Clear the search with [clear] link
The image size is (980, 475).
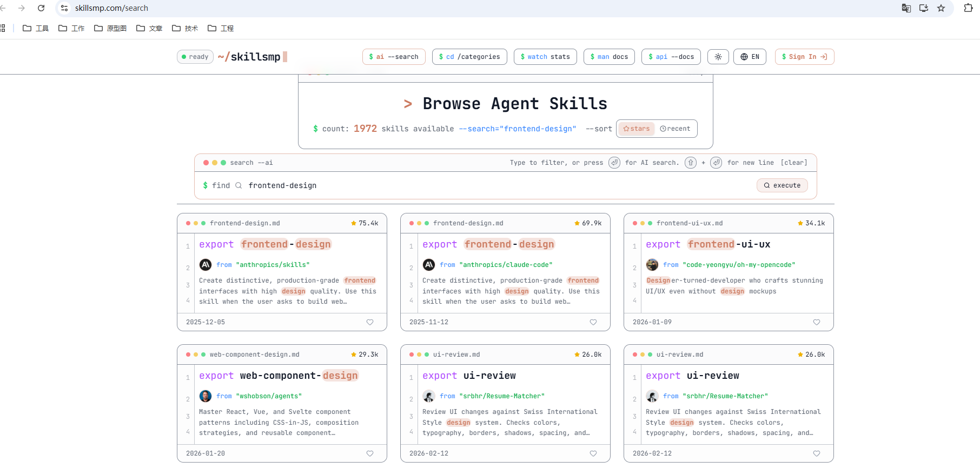point(793,163)
